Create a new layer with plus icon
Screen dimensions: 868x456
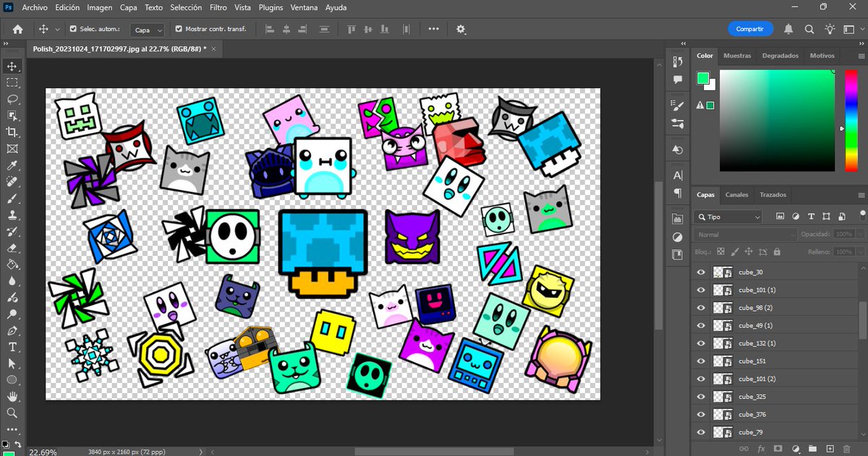pyautogui.click(x=831, y=449)
